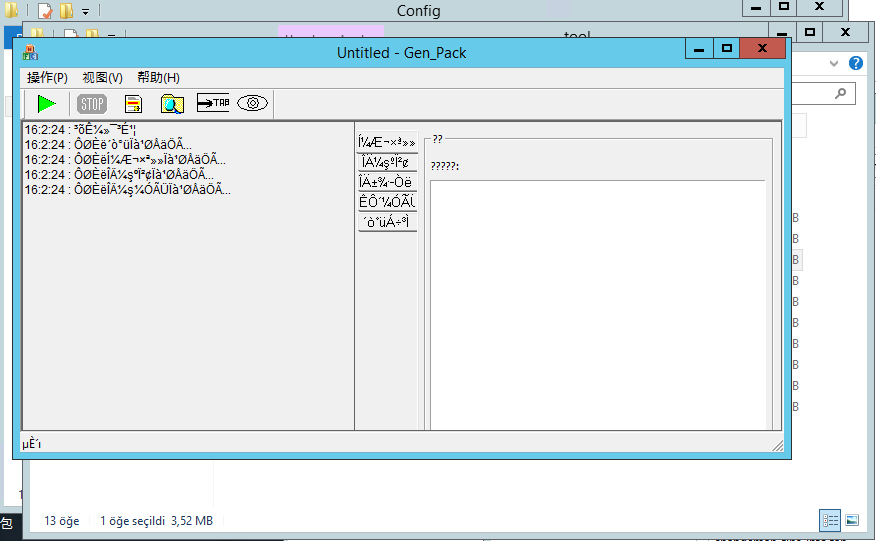Open the 操作(P) menu
876x541 pixels.
coord(47,78)
